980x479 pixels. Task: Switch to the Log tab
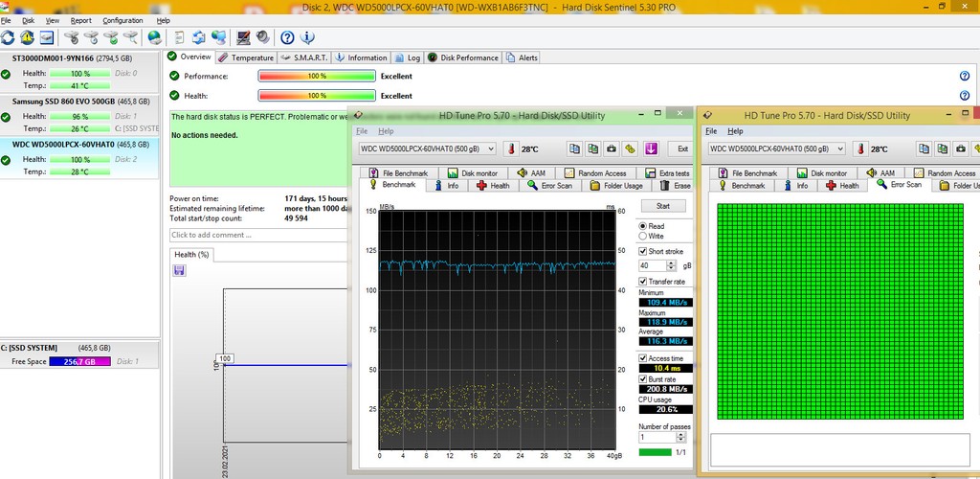point(408,57)
